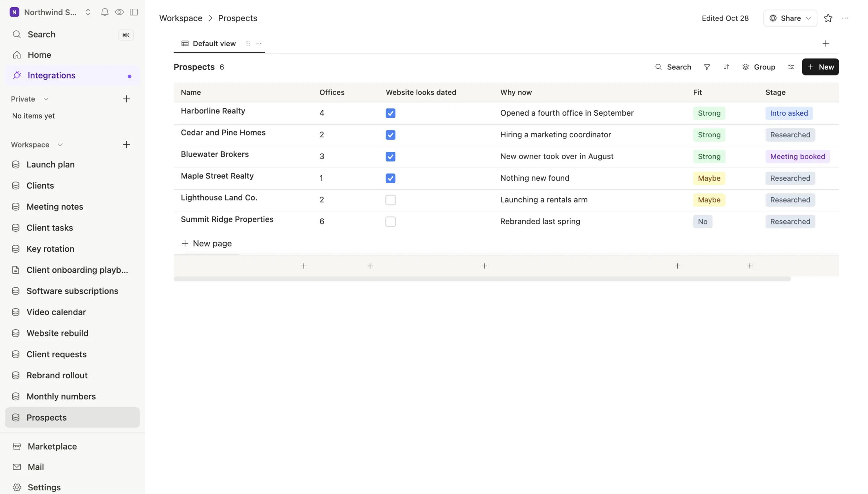Screen dimensions: 868x494
Task: Click Workspace breadcrumb link
Action: click(181, 18)
